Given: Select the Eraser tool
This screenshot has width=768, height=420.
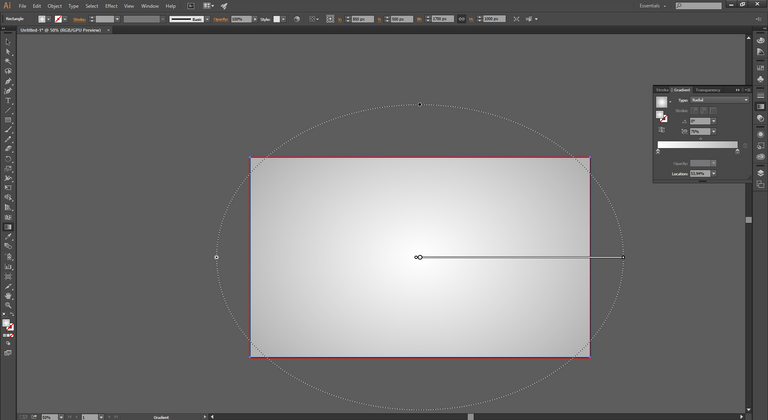Looking at the screenshot, I should (x=8, y=149).
